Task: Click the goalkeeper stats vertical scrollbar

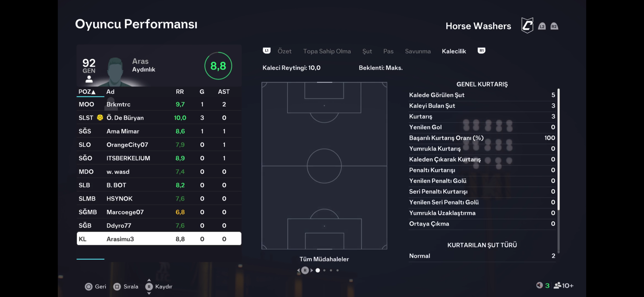Action: point(558,150)
